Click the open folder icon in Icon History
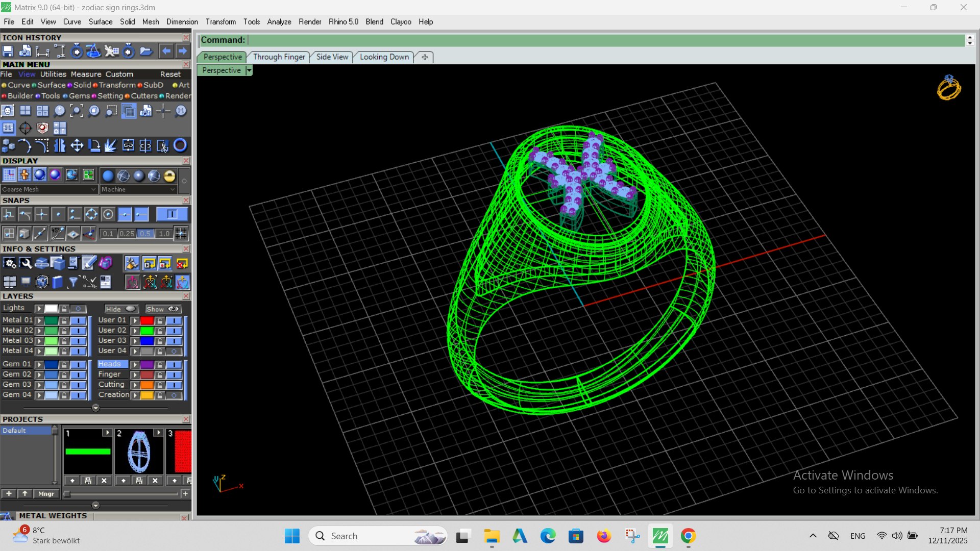The width and height of the screenshot is (980, 551). pyautogui.click(x=146, y=51)
